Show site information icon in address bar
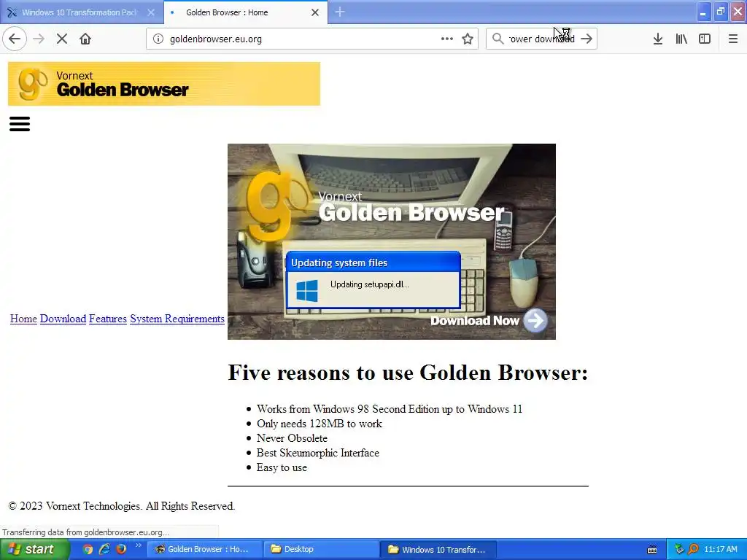Image resolution: width=747 pixels, height=560 pixels. tap(158, 39)
